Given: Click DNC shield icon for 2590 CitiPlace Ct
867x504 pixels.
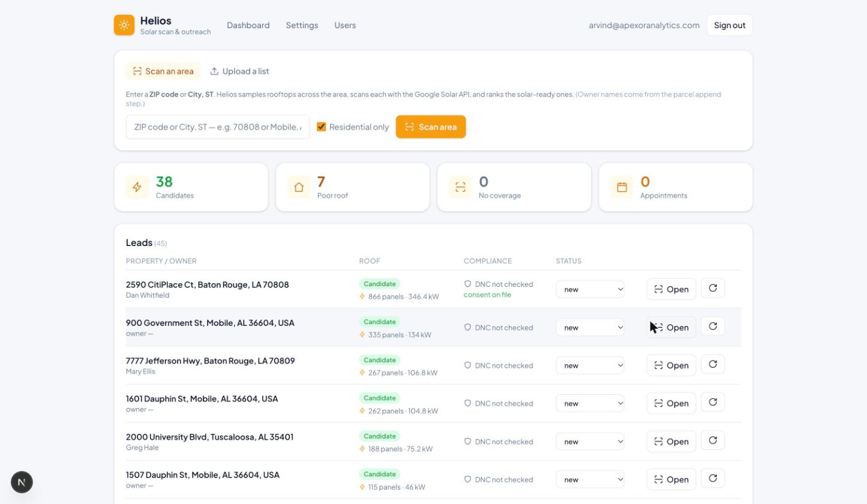Looking at the screenshot, I should tap(467, 284).
